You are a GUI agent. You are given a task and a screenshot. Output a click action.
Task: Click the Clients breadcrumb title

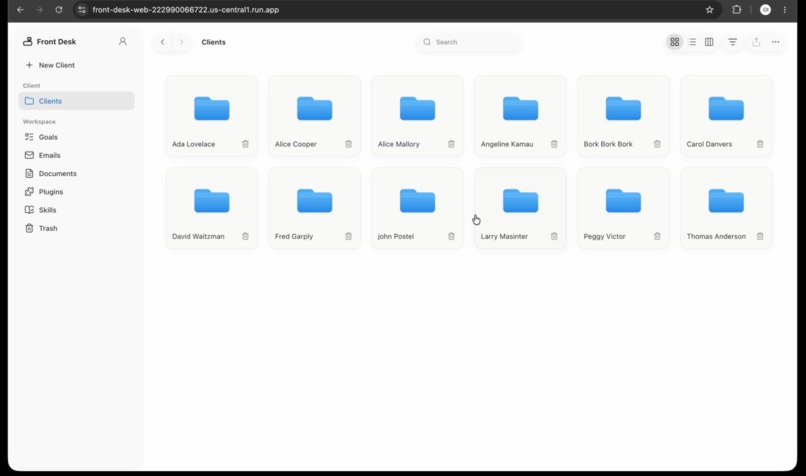(213, 42)
